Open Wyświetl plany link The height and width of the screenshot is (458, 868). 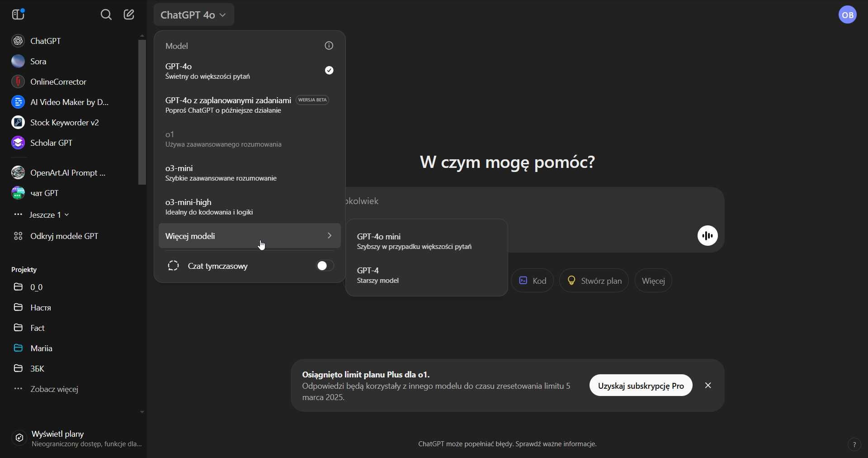pos(77,439)
